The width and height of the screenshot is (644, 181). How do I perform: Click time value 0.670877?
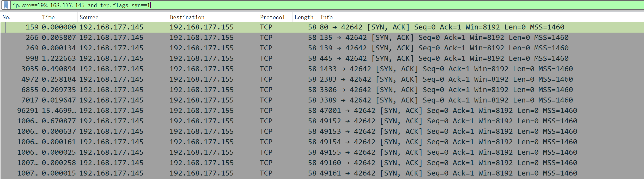[59, 121]
